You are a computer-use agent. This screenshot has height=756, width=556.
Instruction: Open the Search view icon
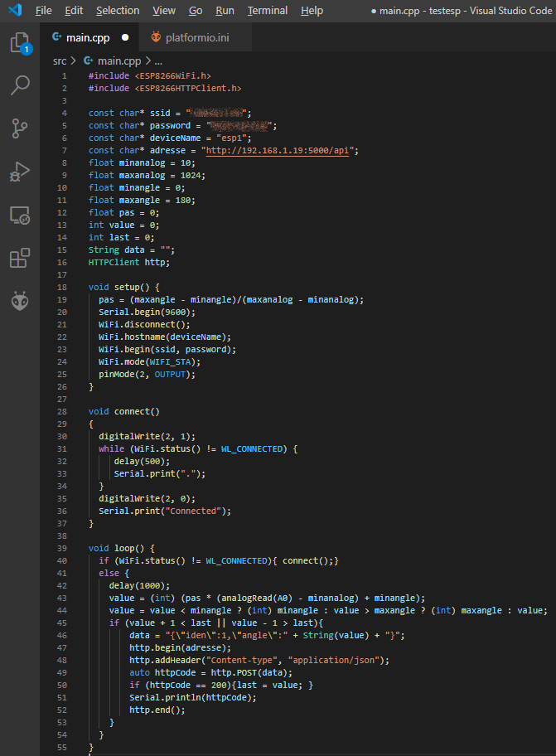pyautogui.click(x=20, y=85)
